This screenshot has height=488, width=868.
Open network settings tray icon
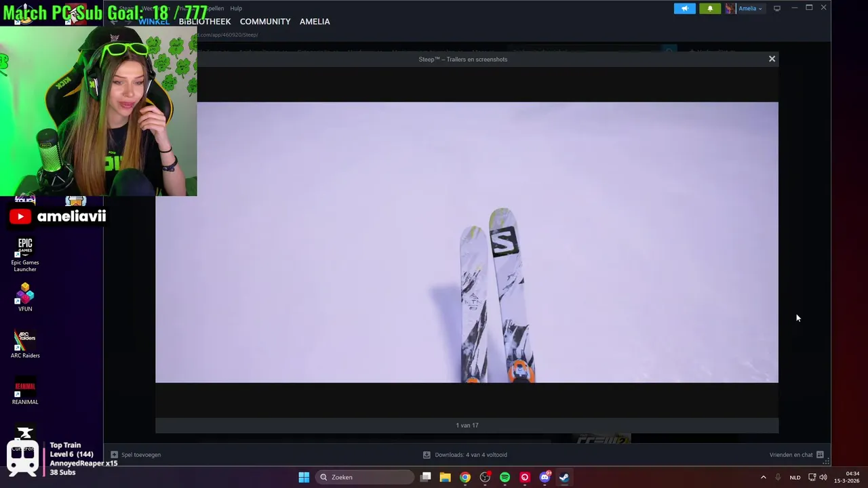tap(812, 477)
